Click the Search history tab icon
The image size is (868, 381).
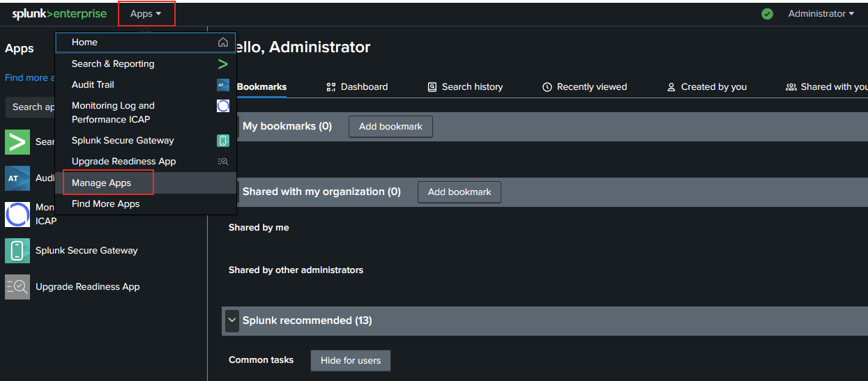coord(432,87)
